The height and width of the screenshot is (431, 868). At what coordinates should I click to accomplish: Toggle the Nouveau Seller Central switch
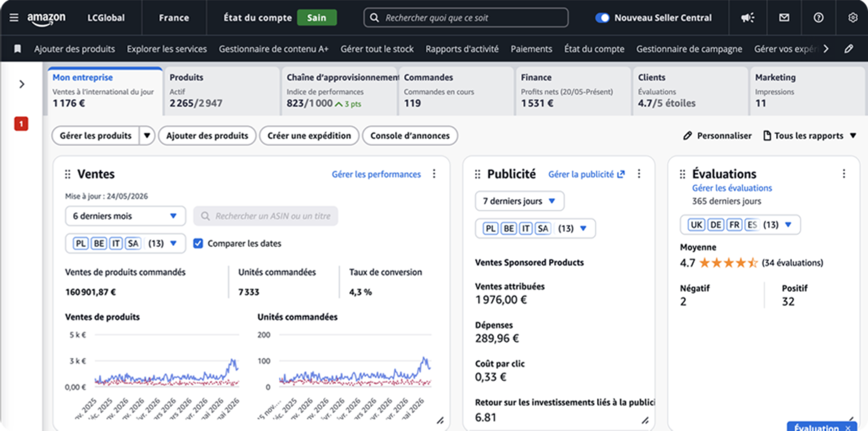602,18
